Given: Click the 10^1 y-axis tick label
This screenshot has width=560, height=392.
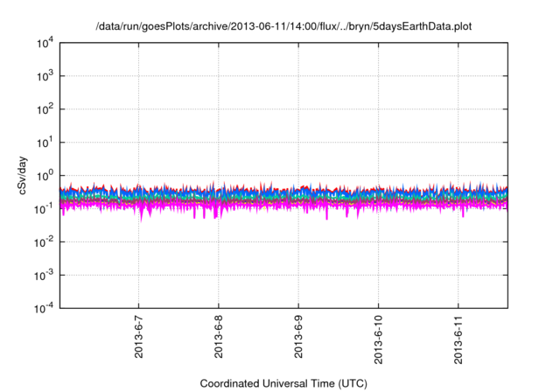Looking at the screenshot, I should tap(45, 143).
